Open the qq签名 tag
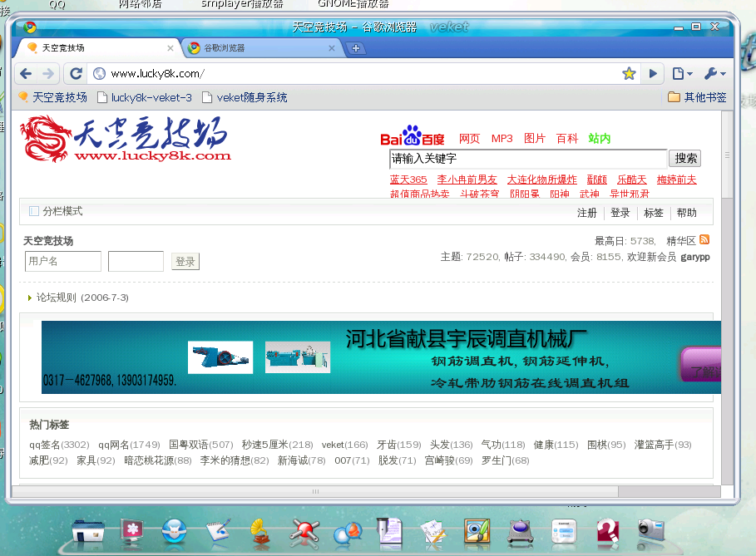756x556 pixels. tap(59, 445)
